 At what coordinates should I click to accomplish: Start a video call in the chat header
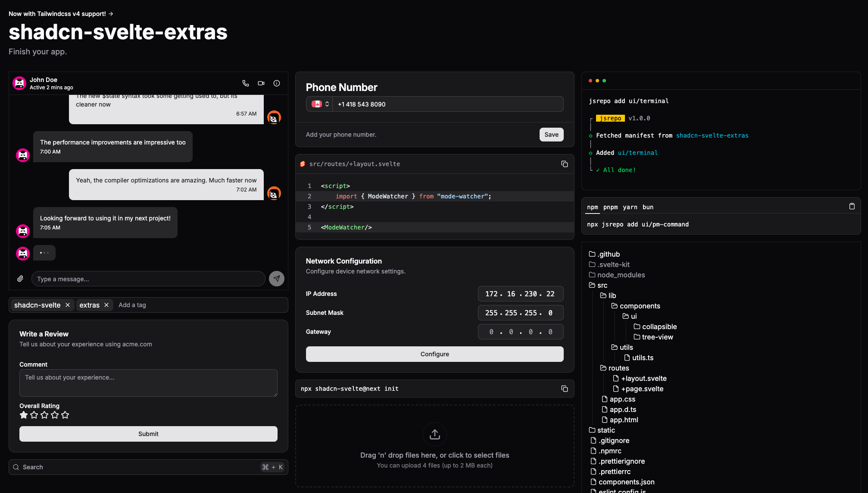[261, 83]
